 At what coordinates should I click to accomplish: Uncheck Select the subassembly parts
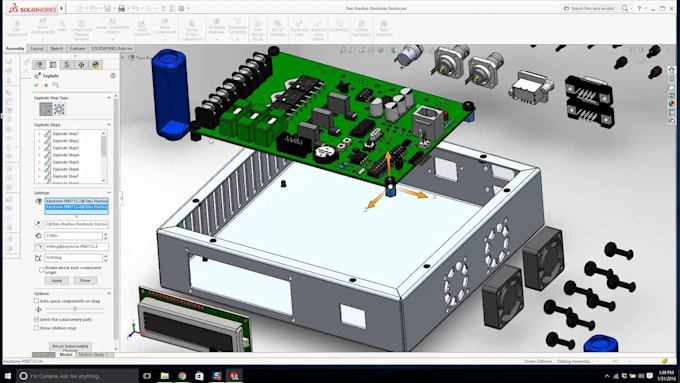(36, 319)
